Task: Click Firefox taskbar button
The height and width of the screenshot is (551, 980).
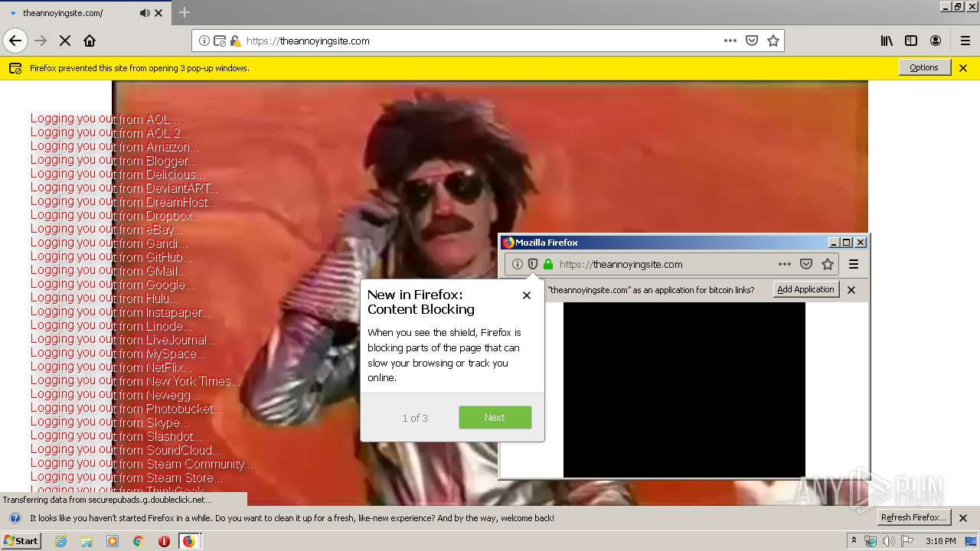Action: click(189, 541)
